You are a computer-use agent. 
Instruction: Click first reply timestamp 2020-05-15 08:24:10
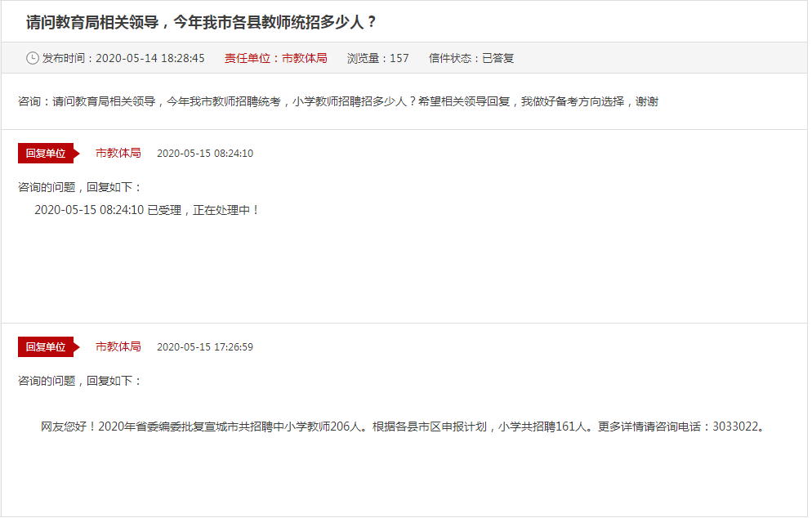(205, 154)
